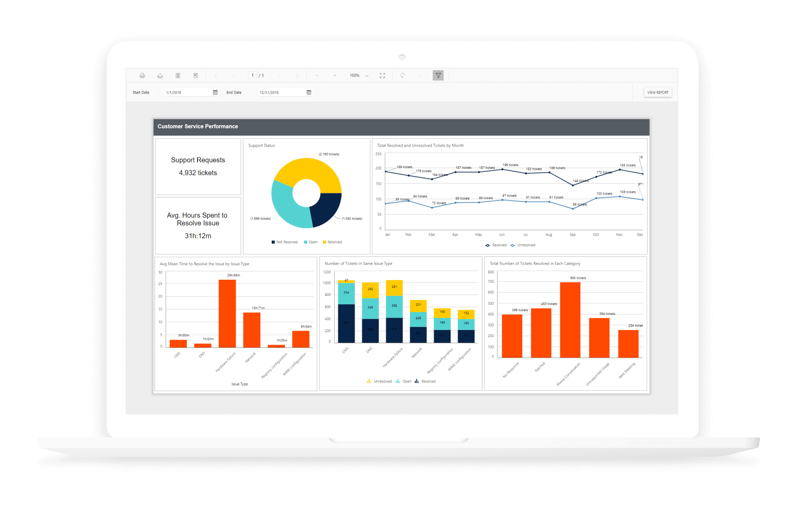Click the Refresh report icon
This screenshot has height=532, width=798.
(x=403, y=76)
